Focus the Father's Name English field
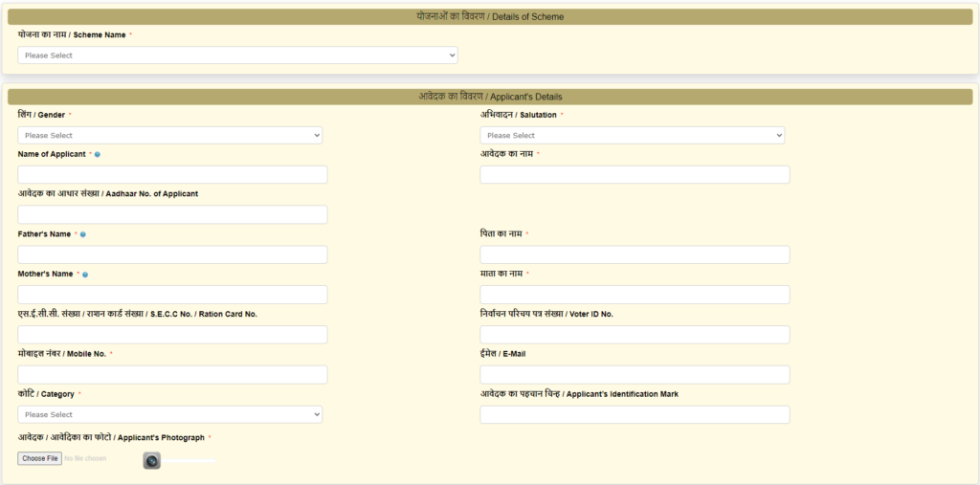 [x=172, y=254]
